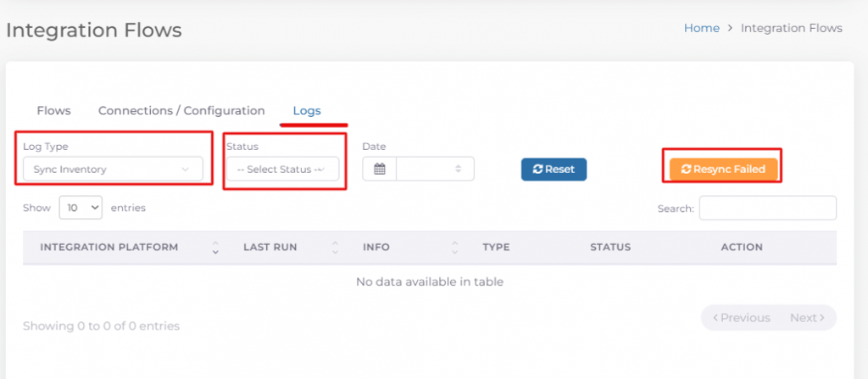Expand the Select Status dropdown
Screen dimensions: 868x379
282,169
